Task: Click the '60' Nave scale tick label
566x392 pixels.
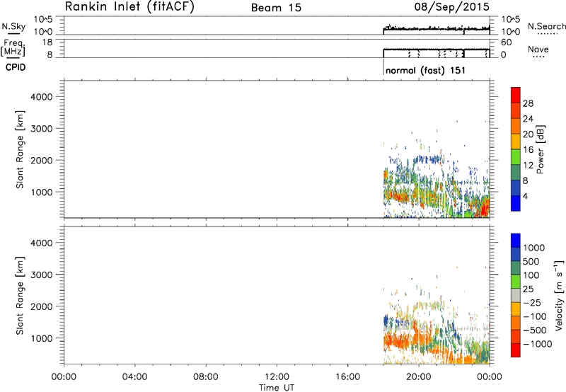Action: tap(506, 42)
